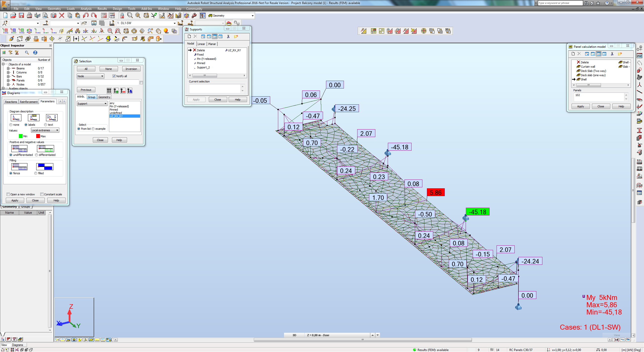Open the Results menu
Viewport: 644px width, 352px height.
pyautogui.click(x=102, y=9)
